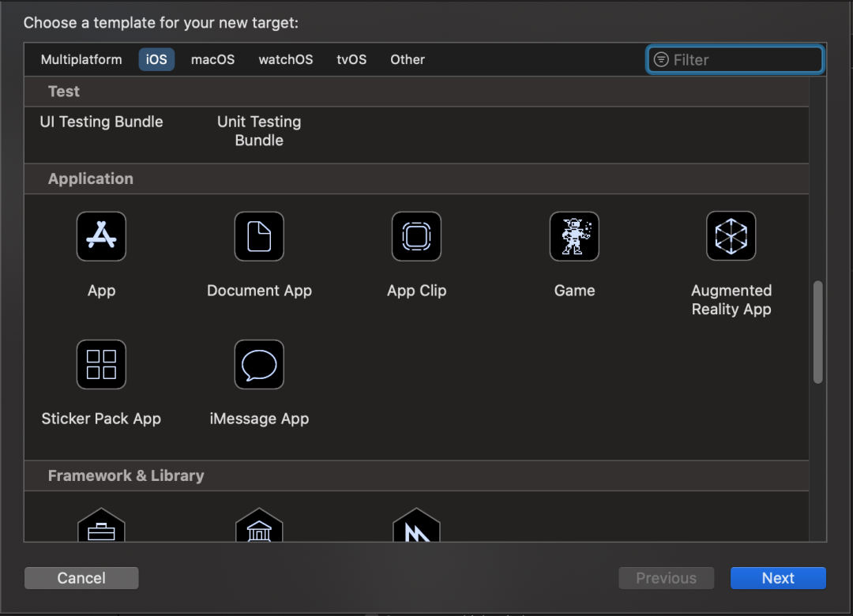Choose the Document App template
Image resolution: width=853 pixels, height=616 pixels.
(x=259, y=236)
